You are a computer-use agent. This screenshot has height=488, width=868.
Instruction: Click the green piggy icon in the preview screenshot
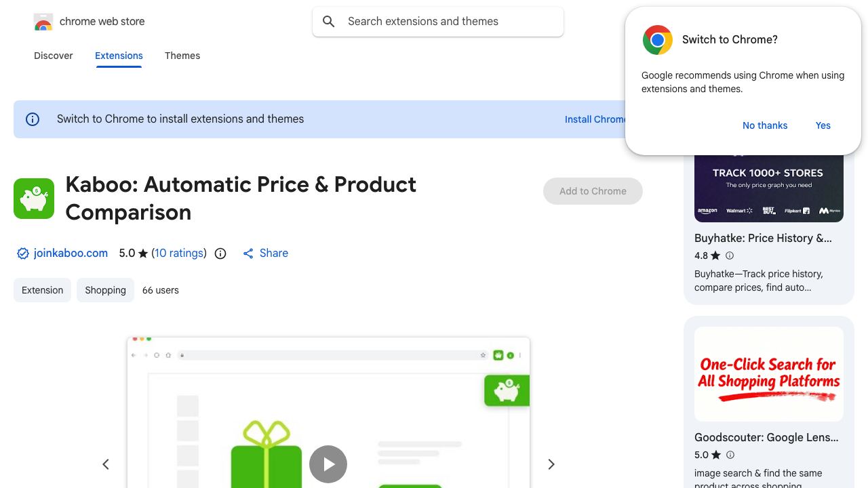click(507, 390)
